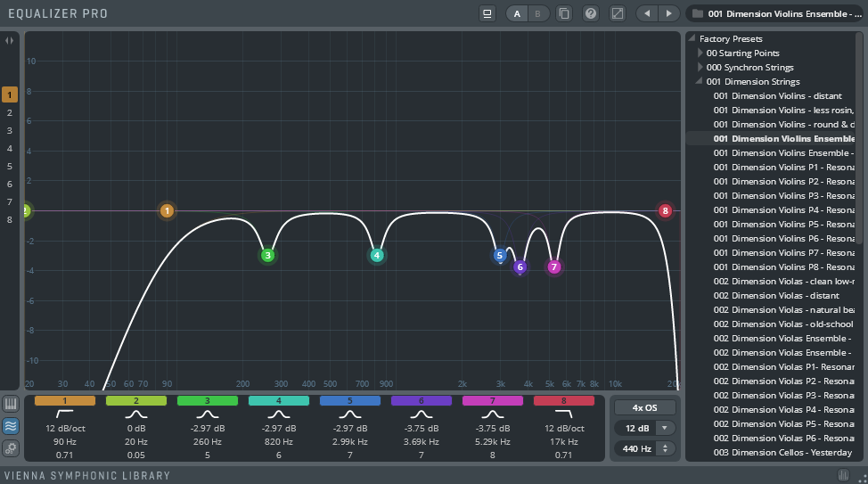Click the folder icon beside preset name
Screen dimensions: 868x484
698,14
